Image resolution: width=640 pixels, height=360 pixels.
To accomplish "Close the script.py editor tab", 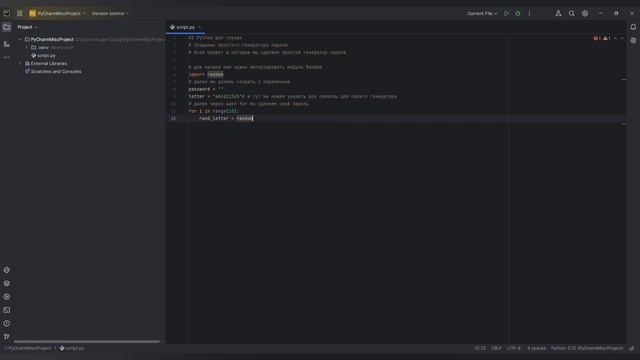I will pos(200,27).
